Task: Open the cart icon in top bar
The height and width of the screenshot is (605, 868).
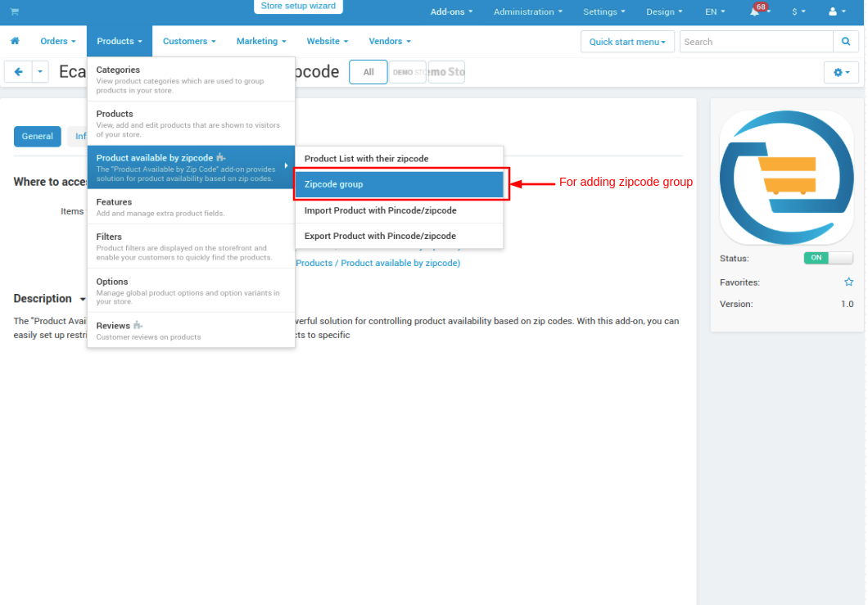Action: click(x=15, y=11)
